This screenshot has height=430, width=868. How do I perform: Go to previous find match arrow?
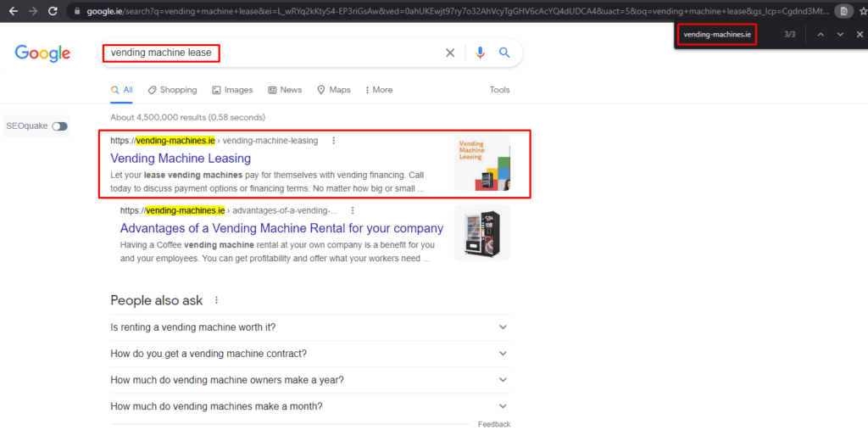(821, 35)
